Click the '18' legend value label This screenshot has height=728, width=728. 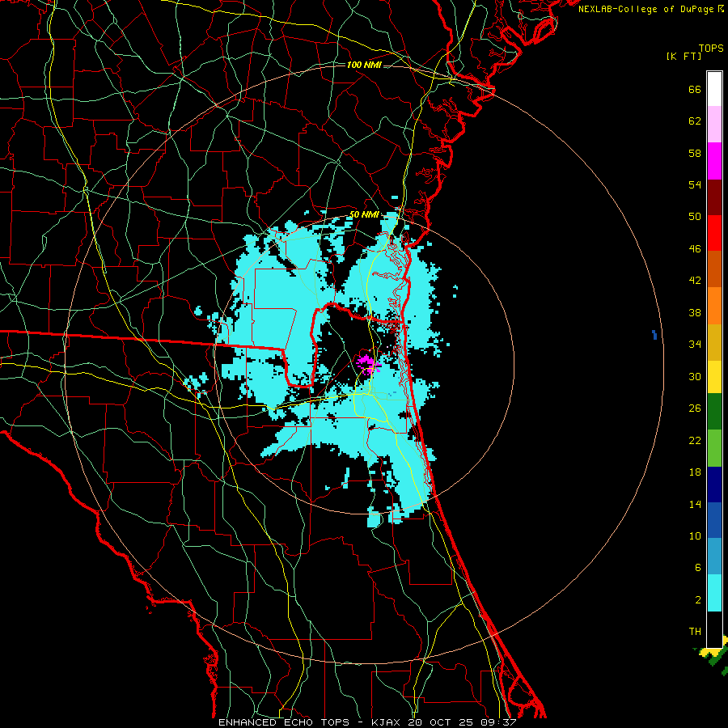695,472
